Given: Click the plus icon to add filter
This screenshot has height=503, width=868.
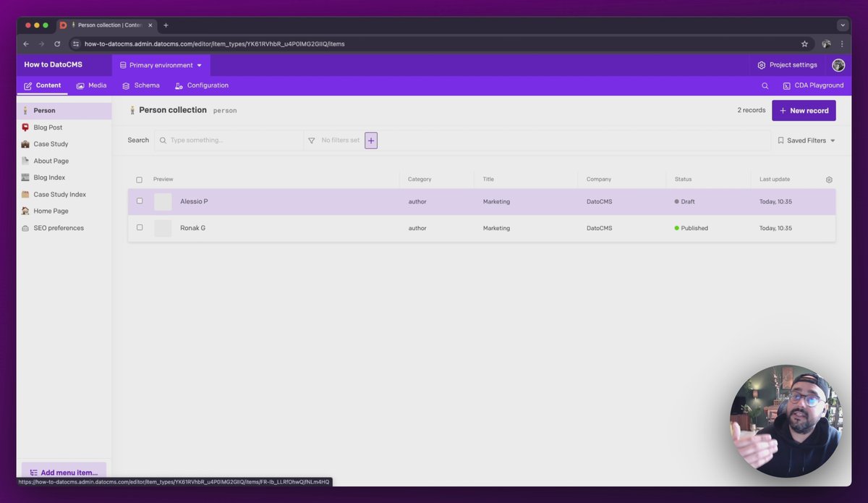Looking at the screenshot, I should [371, 140].
